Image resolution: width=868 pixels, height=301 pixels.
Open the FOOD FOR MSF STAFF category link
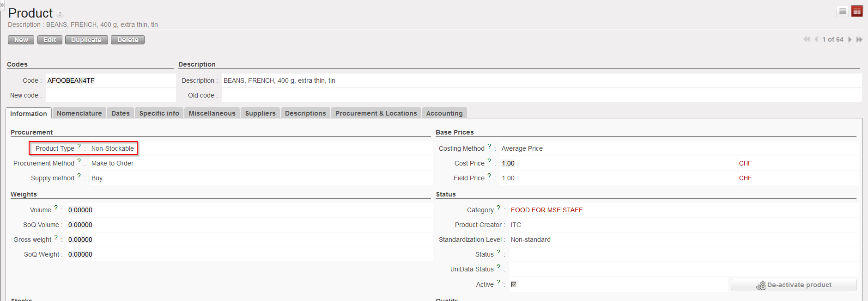tap(546, 210)
